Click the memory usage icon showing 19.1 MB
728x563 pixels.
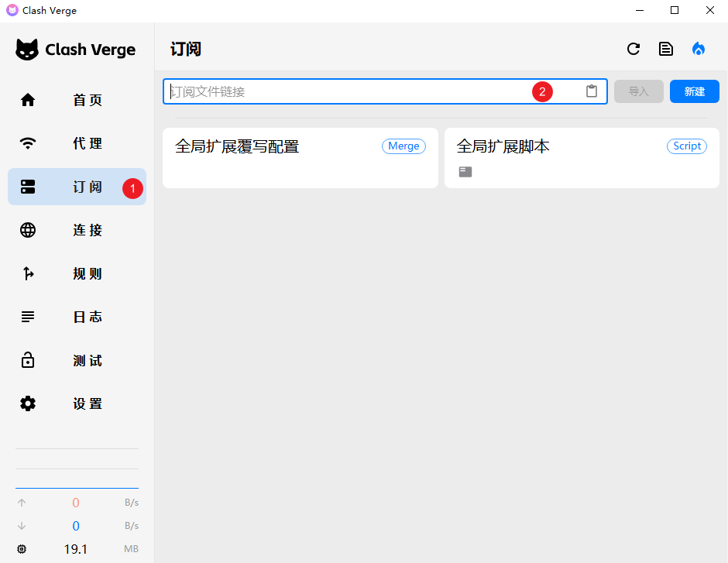coord(21,549)
